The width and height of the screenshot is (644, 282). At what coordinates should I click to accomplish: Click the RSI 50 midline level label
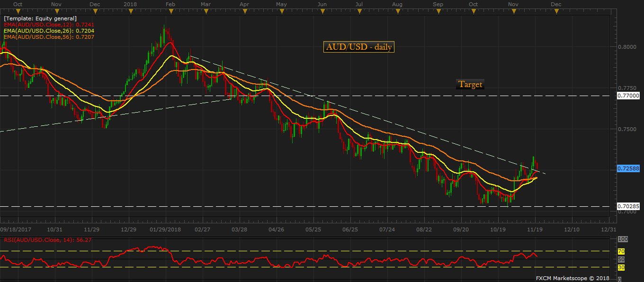click(x=622, y=259)
